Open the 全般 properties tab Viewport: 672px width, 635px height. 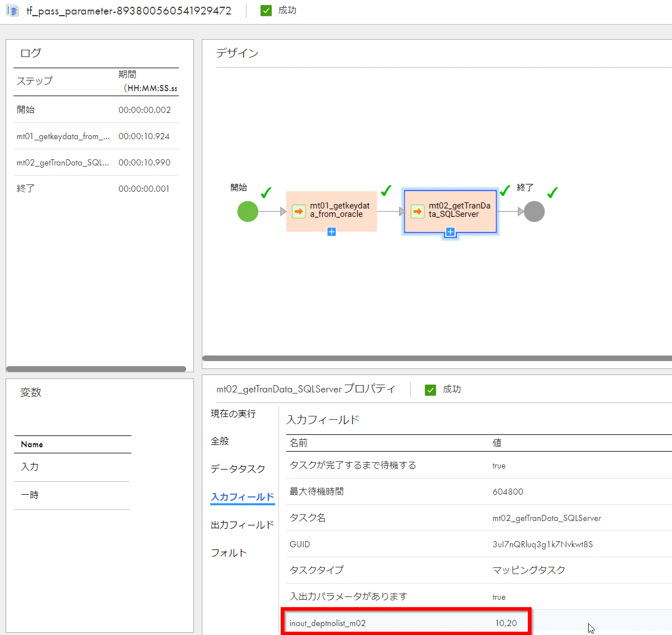tap(220, 441)
